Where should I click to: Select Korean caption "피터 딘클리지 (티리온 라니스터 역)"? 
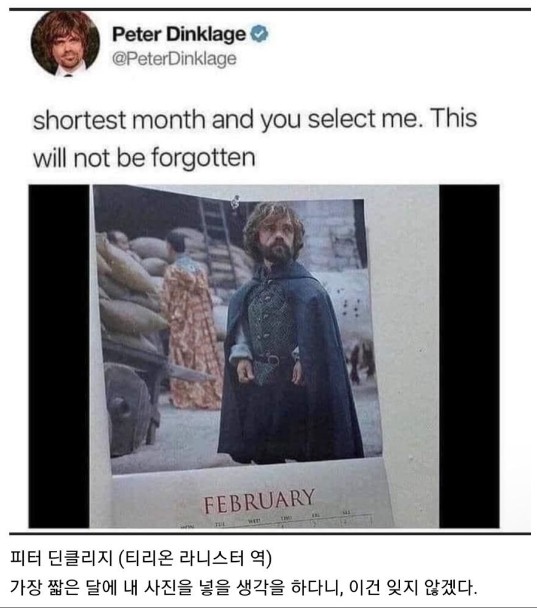[140, 558]
